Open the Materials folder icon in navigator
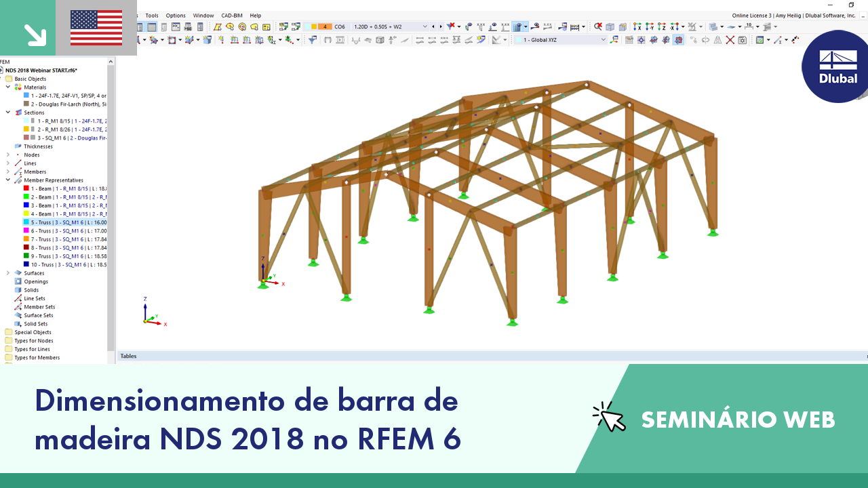The width and height of the screenshot is (868, 488). click(x=18, y=87)
